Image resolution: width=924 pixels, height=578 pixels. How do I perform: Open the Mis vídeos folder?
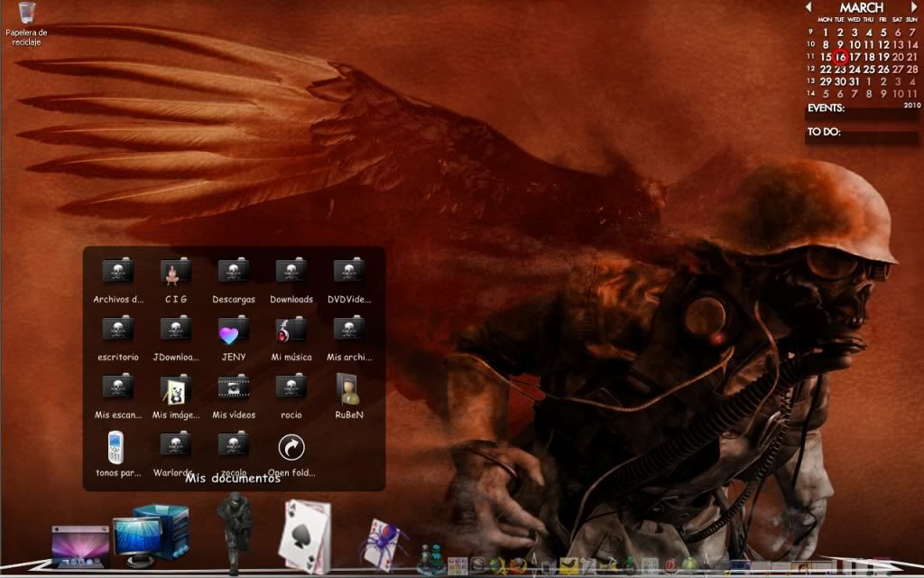(x=234, y=396)
